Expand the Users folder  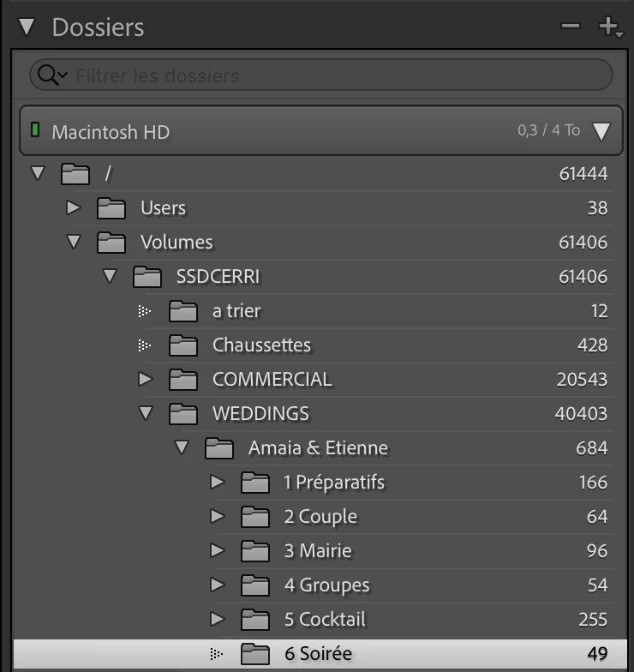[x=74, y=207]
